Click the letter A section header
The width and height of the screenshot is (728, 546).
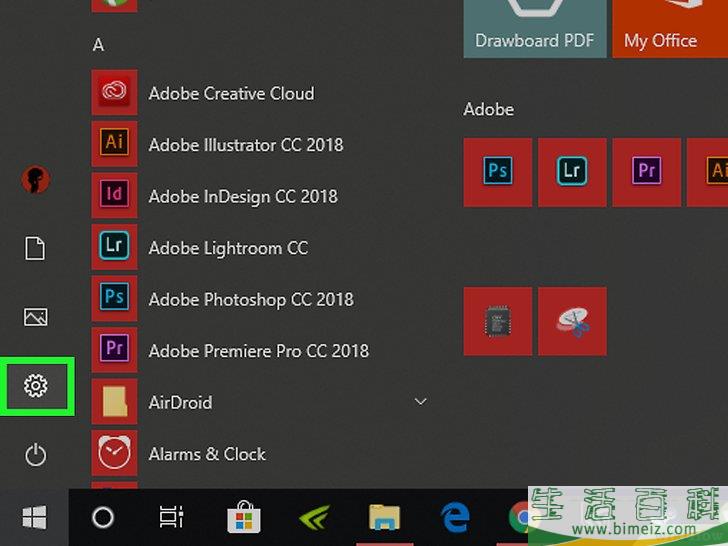click(x=98, y=45)
